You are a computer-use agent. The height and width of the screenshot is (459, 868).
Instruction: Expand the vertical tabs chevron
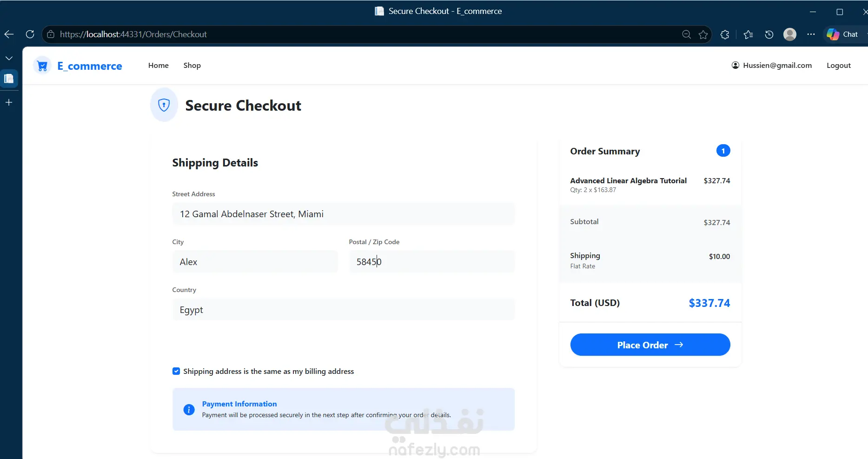[x=9, y=58]
